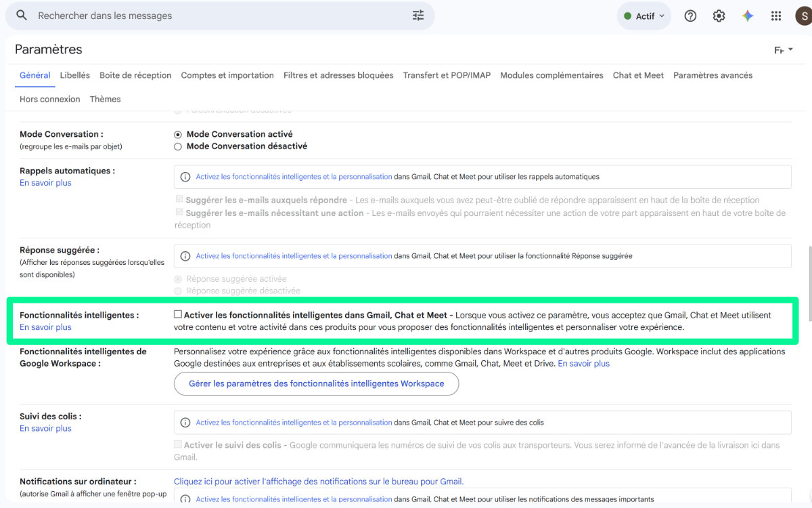
Task: Toggle Suggérer les e-mails nécessitant une action
Action: tap(179, 213)
